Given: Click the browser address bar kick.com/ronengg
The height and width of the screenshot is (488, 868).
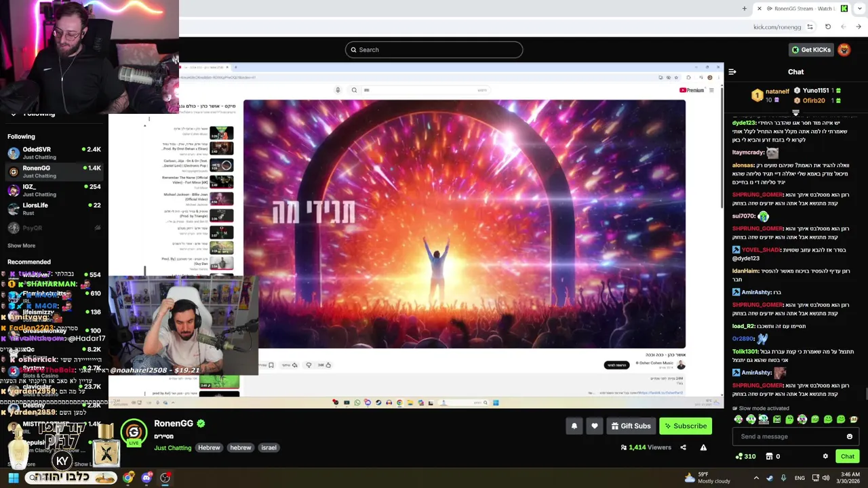Looking at the screenshot, I should click(x=777, y=27).
